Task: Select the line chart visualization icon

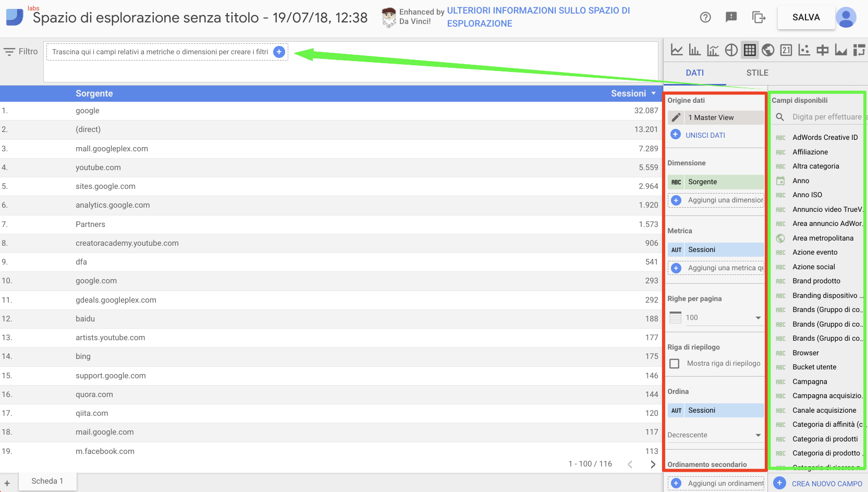Action: tap(677, 50)
